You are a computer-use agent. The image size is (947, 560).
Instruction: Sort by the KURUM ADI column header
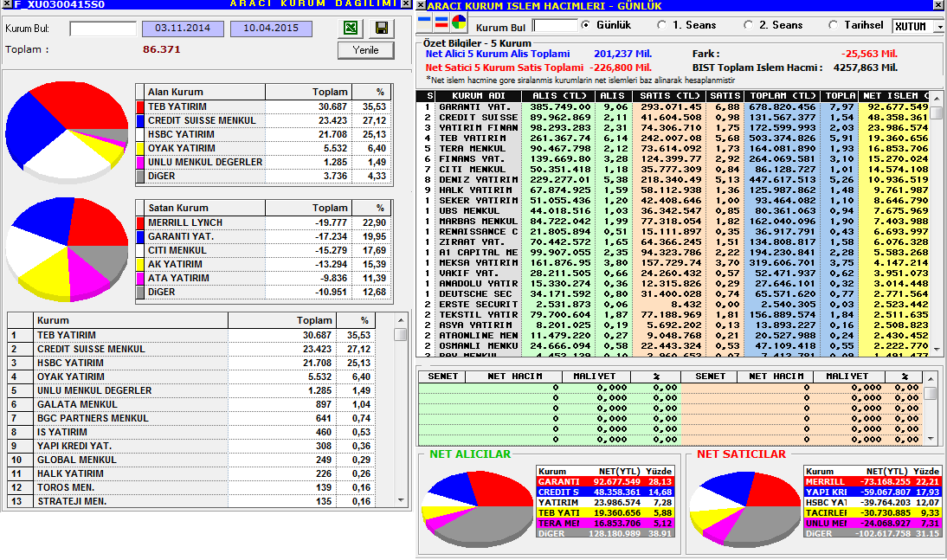479,95
